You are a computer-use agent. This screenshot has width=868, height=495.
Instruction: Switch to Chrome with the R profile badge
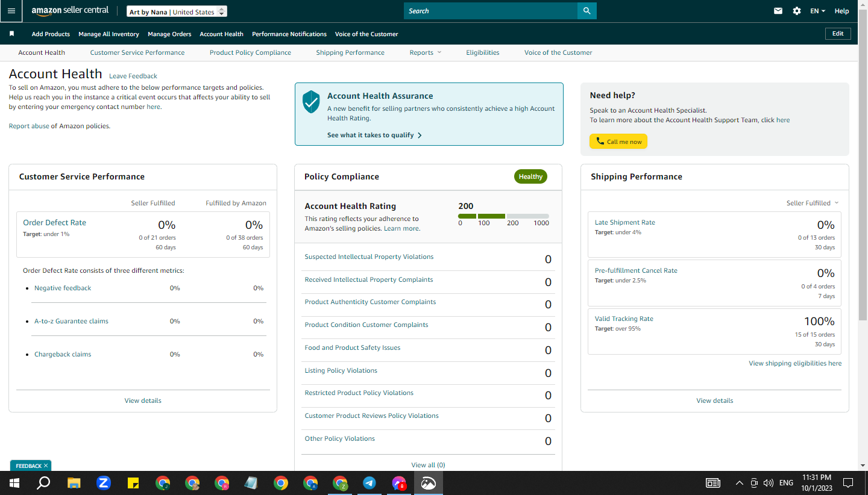222,483
